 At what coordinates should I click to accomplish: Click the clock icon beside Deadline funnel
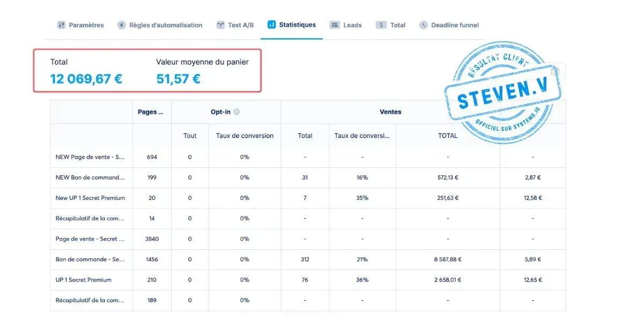424,25
